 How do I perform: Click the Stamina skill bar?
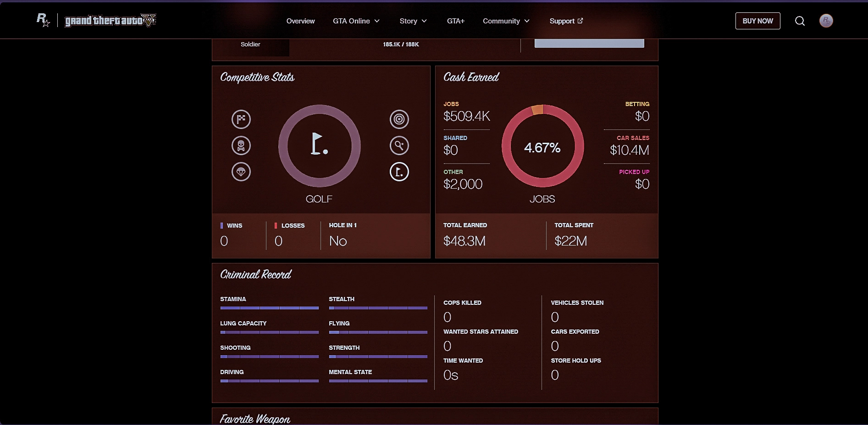pyautogui.click(x=270, y=308)
